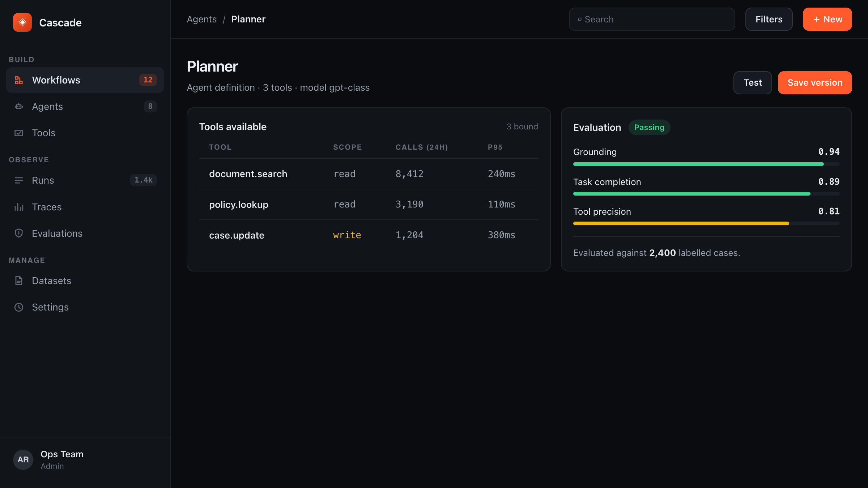
Task: Click the Traces bar chart icon
Action: pos(19,207)
